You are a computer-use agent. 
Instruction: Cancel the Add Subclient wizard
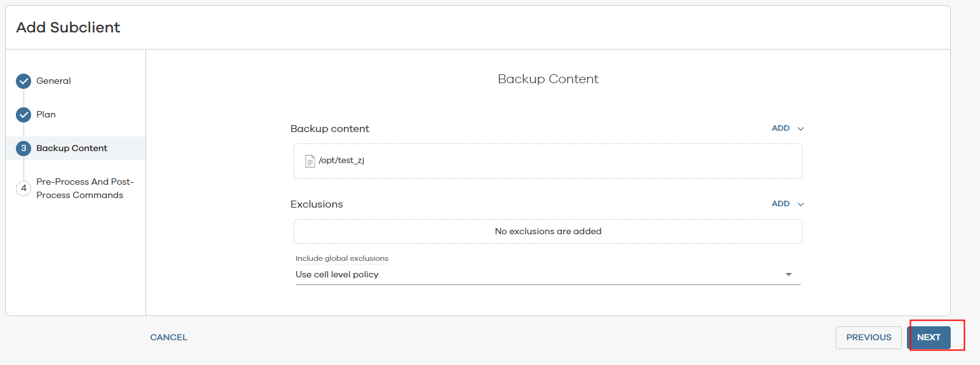tap(168, 338)
